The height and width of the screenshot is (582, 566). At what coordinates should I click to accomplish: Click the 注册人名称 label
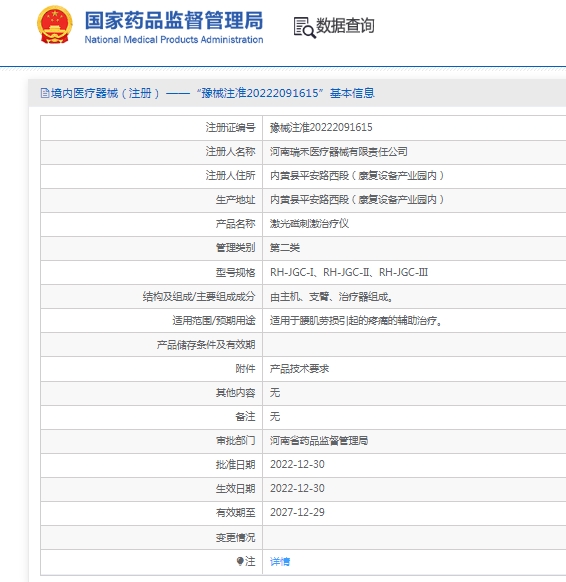(230, 151)
